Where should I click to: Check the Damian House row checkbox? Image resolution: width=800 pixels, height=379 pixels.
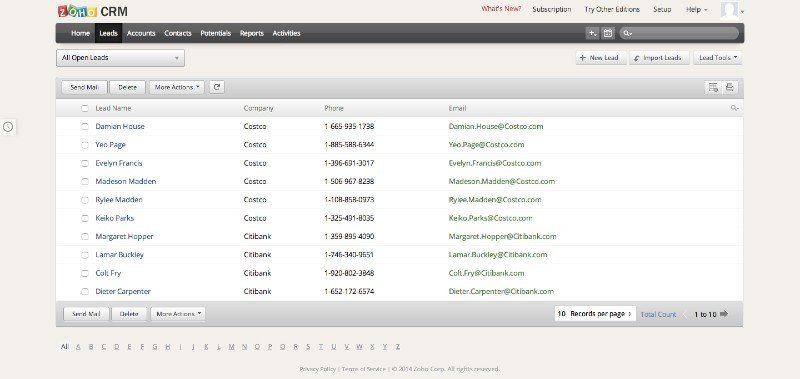tap(85, 127)
